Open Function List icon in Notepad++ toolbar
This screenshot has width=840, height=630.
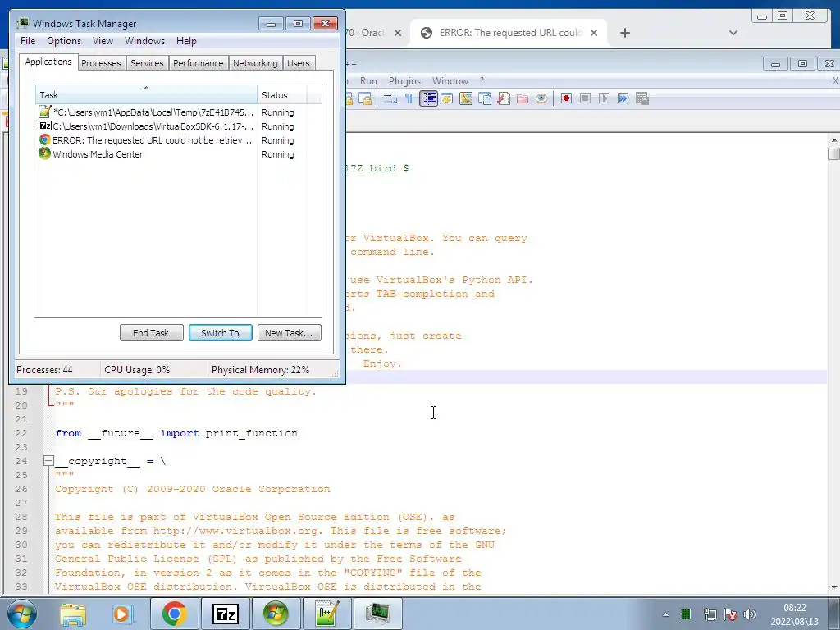coord(503,98)
